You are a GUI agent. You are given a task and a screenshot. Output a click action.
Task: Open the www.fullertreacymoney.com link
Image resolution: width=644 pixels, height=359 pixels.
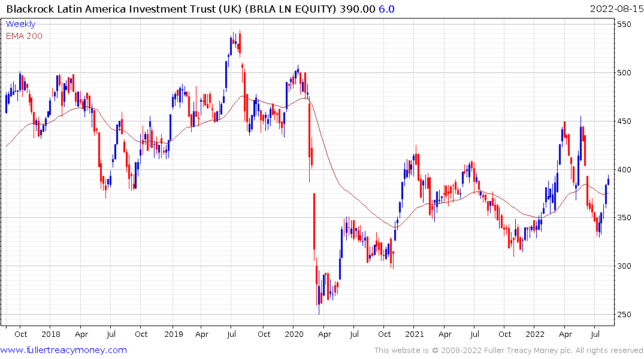[64, 350]
